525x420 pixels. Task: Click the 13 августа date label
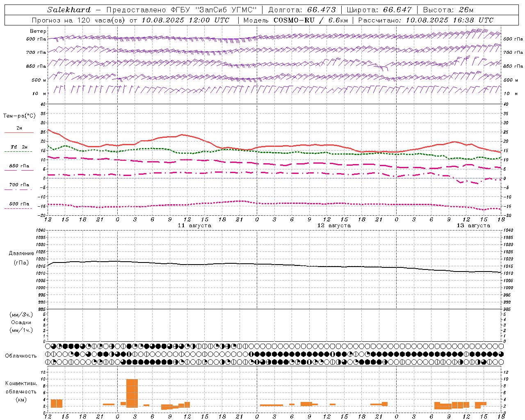473,226
